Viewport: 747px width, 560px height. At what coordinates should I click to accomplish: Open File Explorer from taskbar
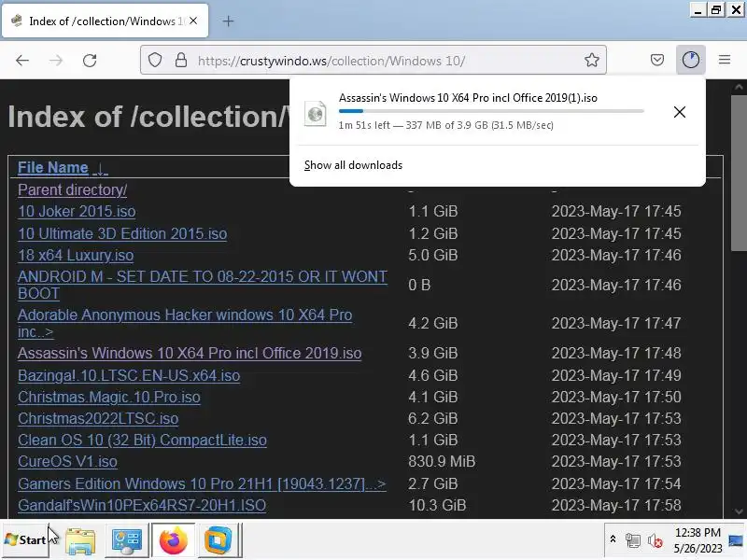(x=80, y=541)
